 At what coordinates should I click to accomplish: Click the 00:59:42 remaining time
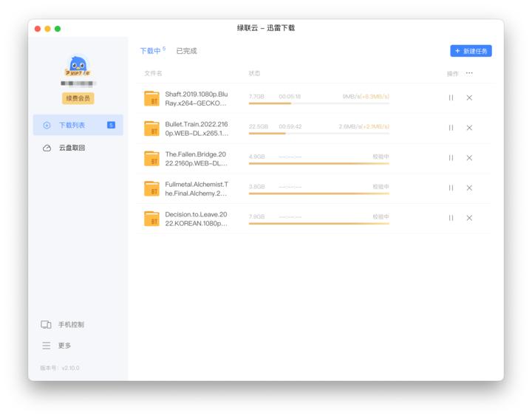pos(290,126)
